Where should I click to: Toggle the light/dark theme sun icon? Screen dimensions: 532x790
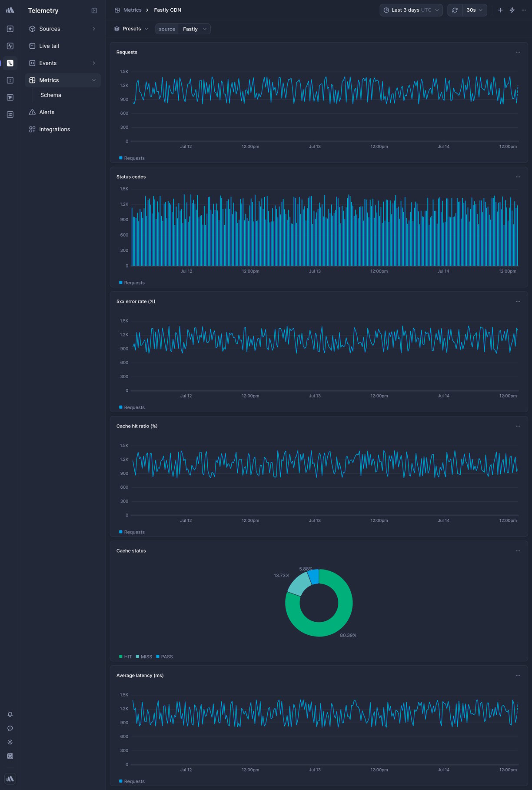pos(10,742)
